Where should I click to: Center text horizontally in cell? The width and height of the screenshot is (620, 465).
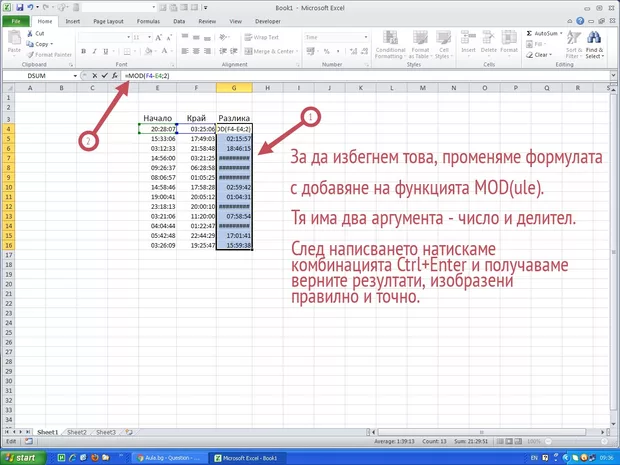tap(196, 51)
